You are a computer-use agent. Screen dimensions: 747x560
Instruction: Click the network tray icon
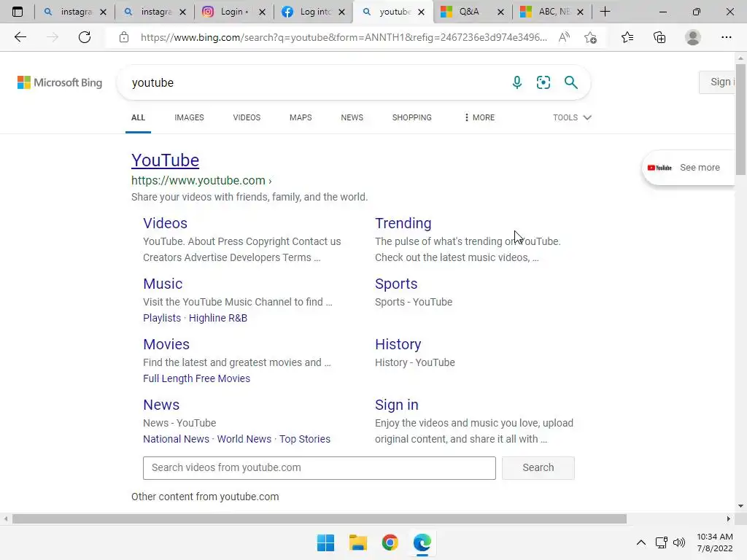point(661,542)
